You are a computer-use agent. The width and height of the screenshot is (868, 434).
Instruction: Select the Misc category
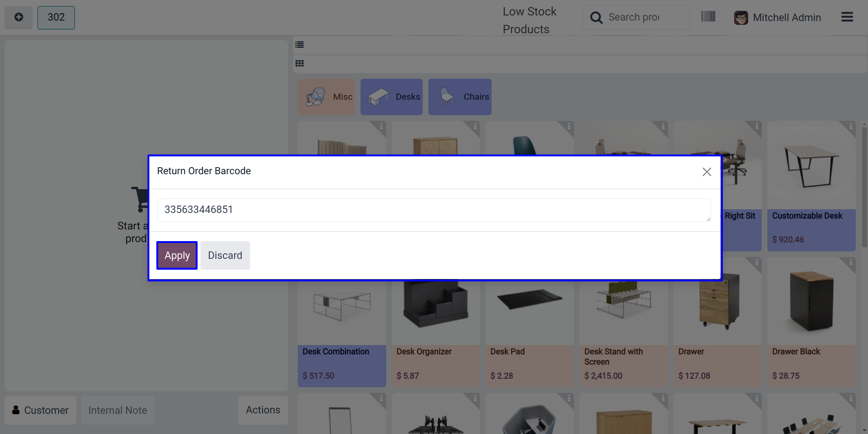point(326,97)
